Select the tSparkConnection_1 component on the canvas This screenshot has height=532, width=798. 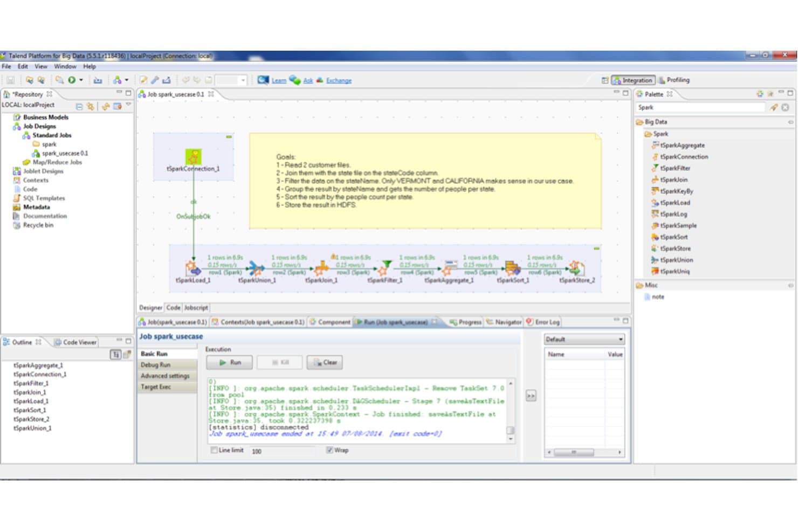pyautogui.click(x=193, y=157)
